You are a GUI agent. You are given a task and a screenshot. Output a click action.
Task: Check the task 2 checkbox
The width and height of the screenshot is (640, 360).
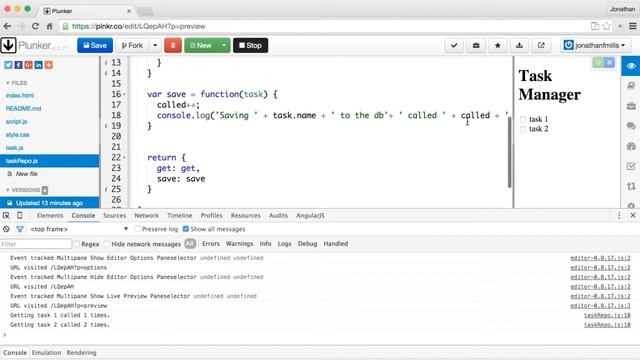(x=523, y=129)
